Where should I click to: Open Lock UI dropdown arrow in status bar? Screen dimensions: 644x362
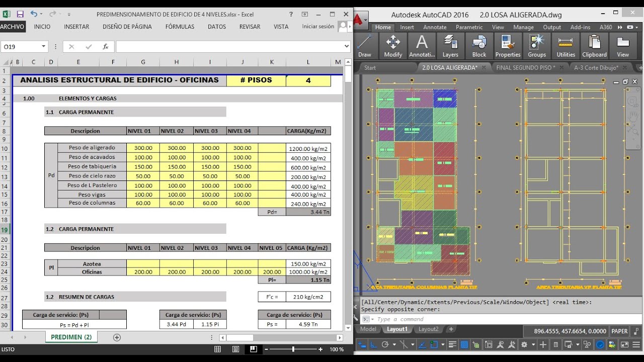tap(578, 344)
